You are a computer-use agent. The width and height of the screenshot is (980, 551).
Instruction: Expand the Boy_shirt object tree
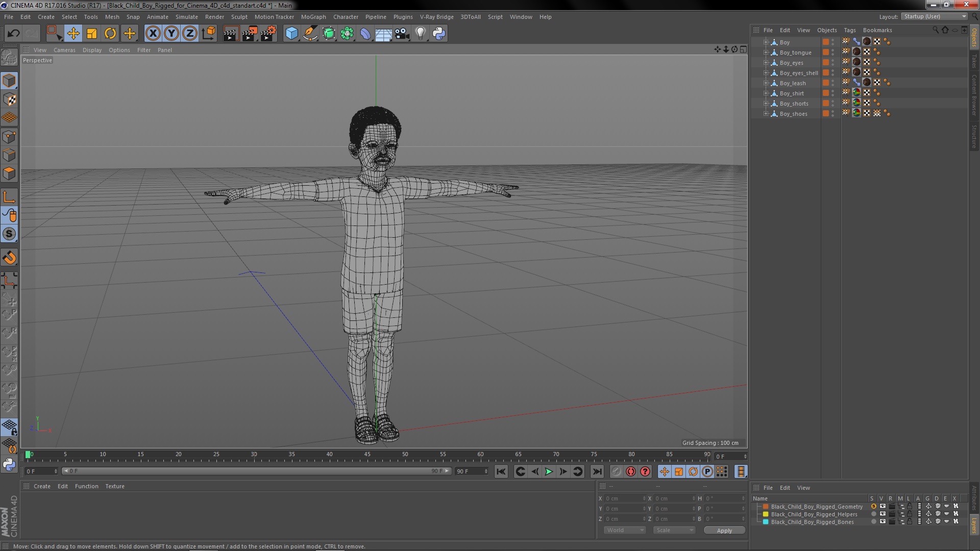click(766, 93)
